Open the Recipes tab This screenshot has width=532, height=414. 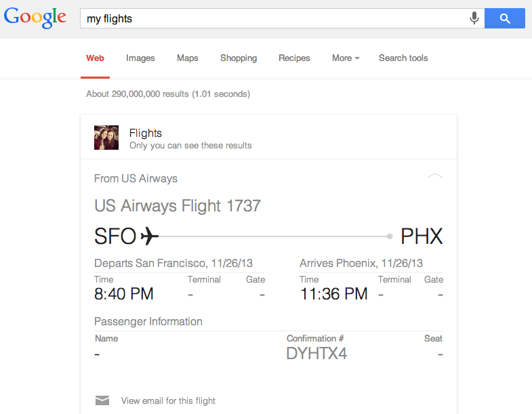pyautogui.click(x=294, y=58)
